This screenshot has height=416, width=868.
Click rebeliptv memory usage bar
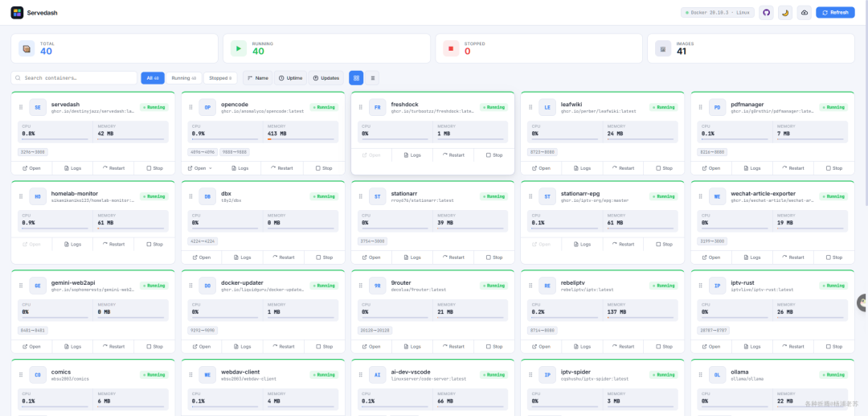641,317
